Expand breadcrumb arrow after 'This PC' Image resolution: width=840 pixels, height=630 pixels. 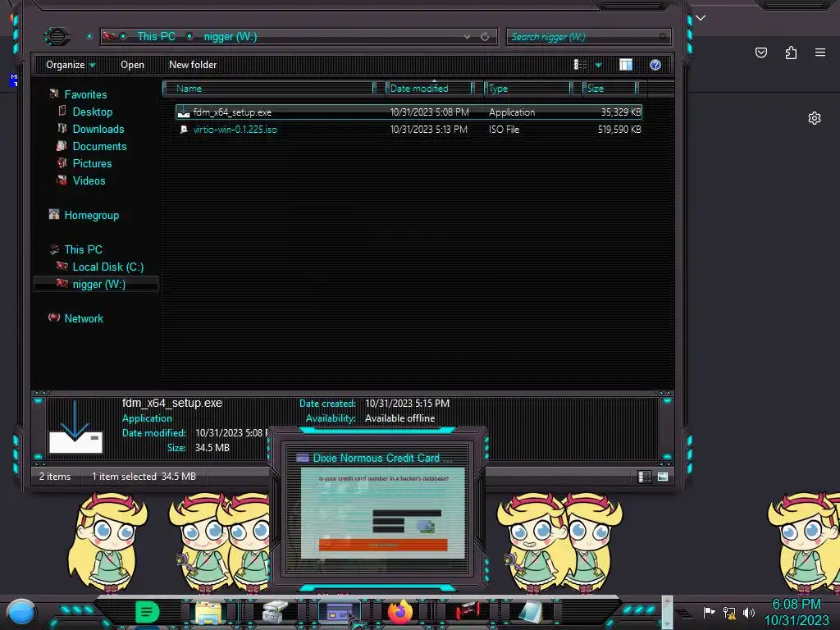coord(189,36)
